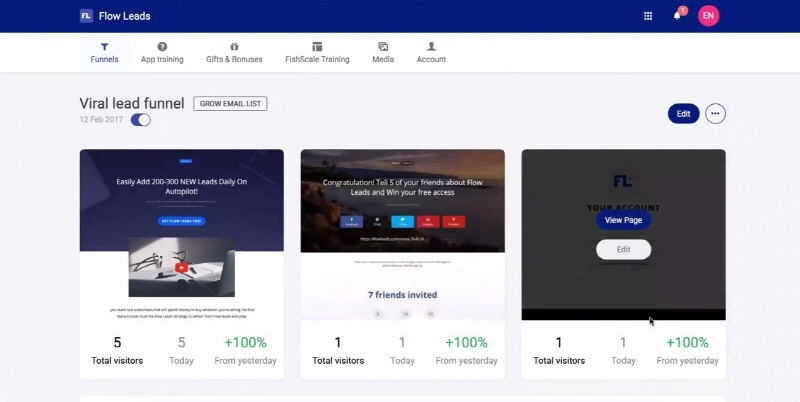Screen dimensions: 800x402
Task: Click the Twitter share button in second thumbnail
Action: [x=403, y=221]
